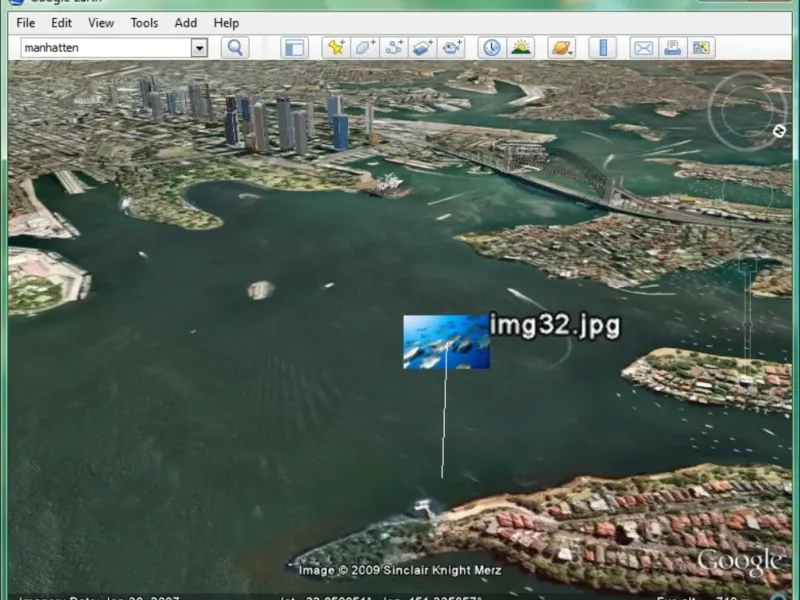Open the Tools menu

tap(144, 23)
